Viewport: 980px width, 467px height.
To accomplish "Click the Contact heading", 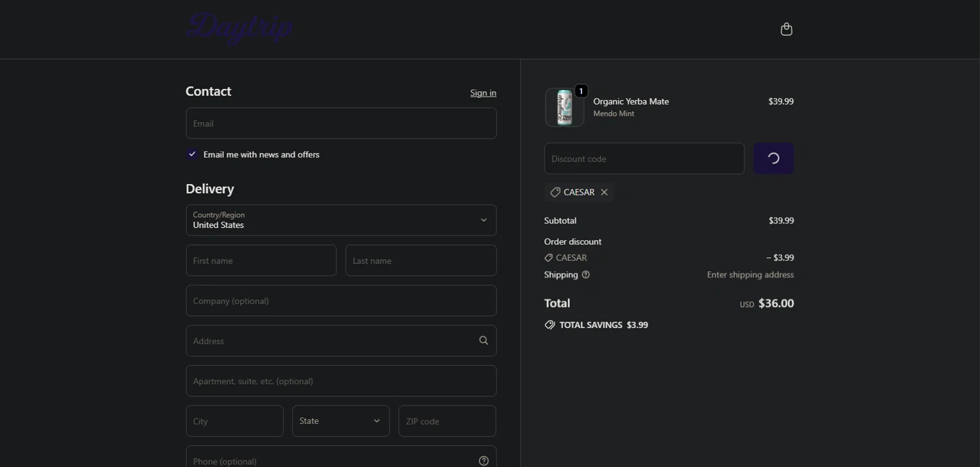I will [208, 91].
